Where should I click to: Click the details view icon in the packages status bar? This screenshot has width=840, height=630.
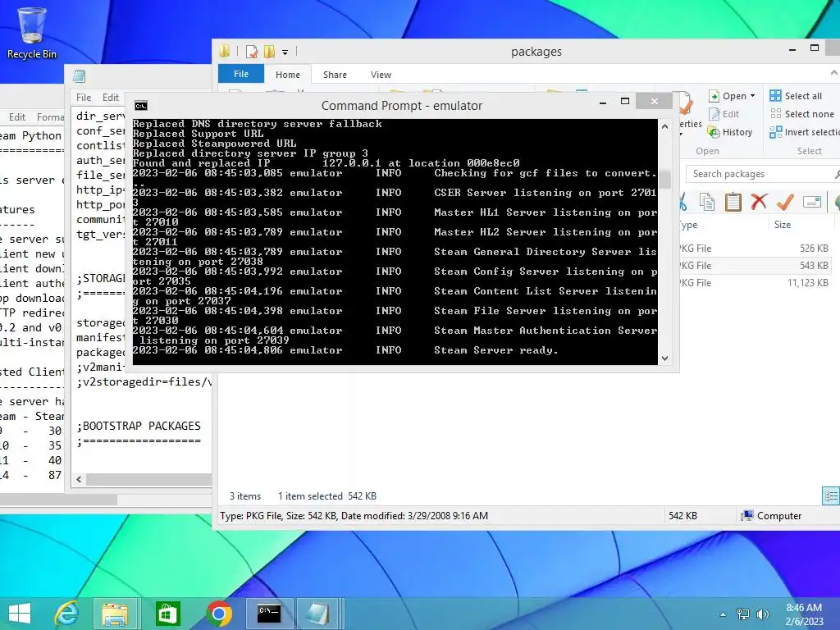tap(831, 495)
